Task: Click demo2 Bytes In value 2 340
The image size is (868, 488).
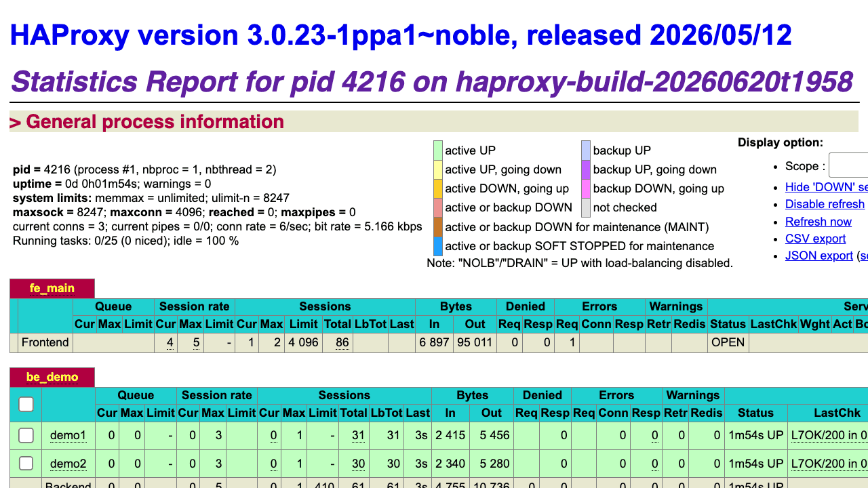Action: [451, 464]
